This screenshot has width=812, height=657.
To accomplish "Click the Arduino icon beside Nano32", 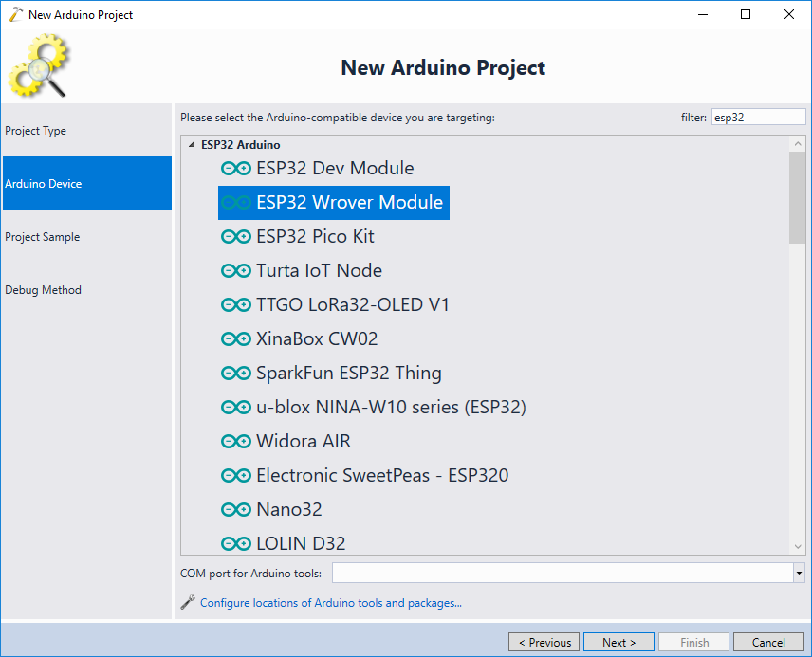I will (x=236, y=509).
